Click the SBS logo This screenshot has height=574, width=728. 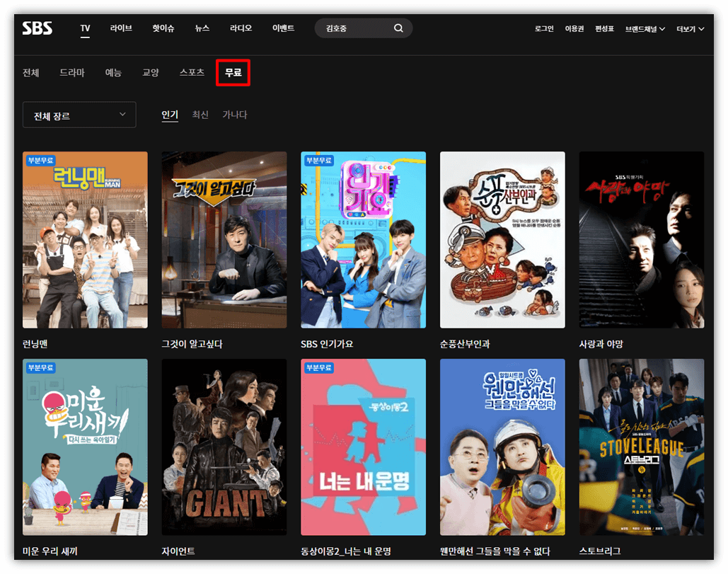37,28
